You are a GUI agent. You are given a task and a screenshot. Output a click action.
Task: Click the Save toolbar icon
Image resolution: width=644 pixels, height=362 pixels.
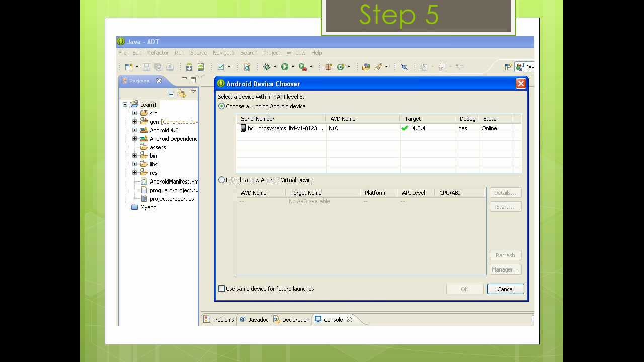pyautogui.click(x=147, y=67)
